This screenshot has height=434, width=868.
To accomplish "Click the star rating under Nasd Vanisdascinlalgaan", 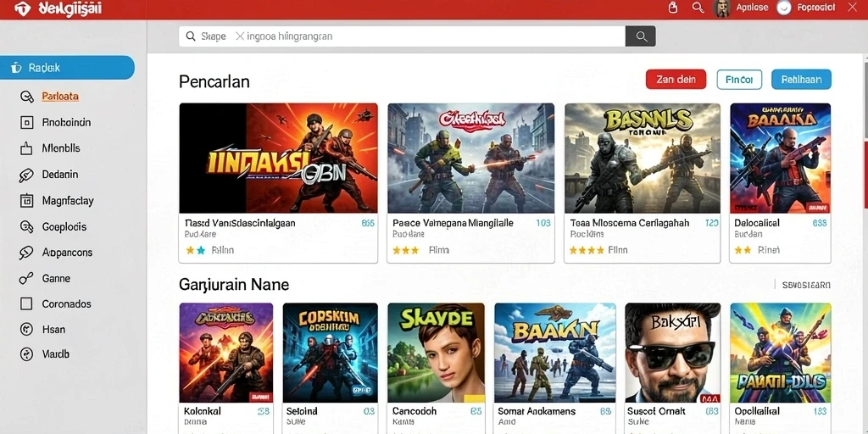I will 196,250.
